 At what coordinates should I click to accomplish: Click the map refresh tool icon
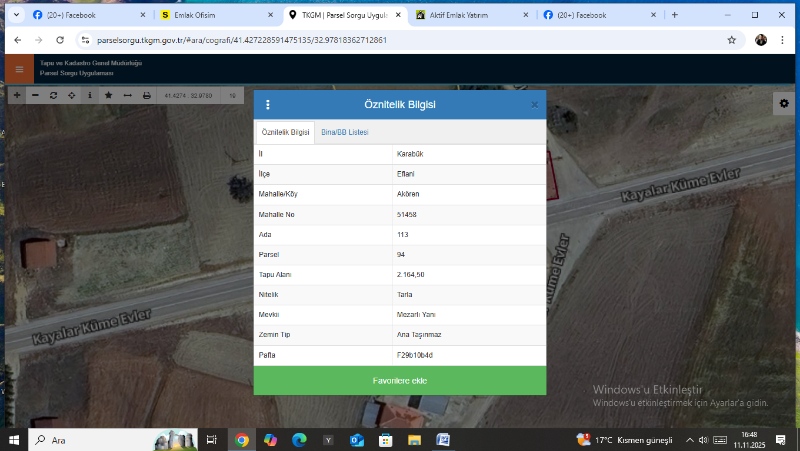53,95
